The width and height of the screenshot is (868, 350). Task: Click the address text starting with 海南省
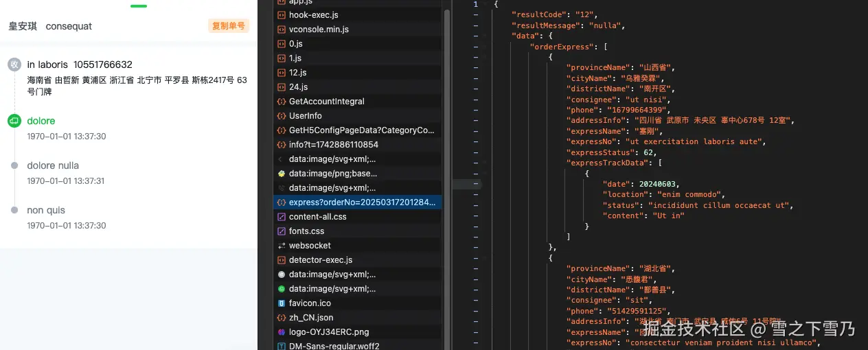(137, 85)
